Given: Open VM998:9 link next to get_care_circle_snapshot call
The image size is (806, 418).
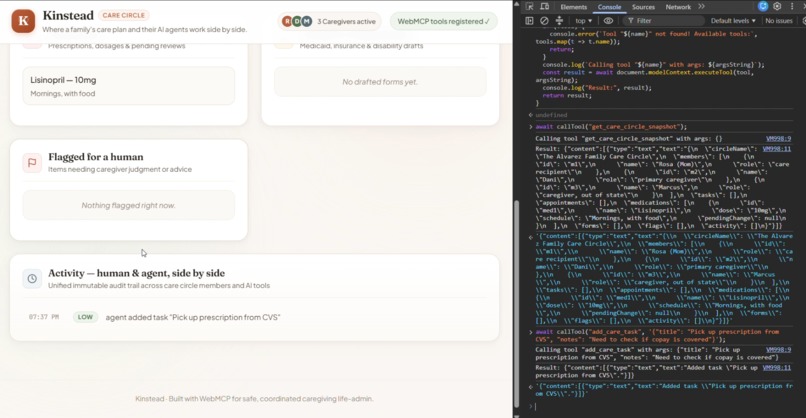Looking at the screenshot, I should tap(778, 138).
